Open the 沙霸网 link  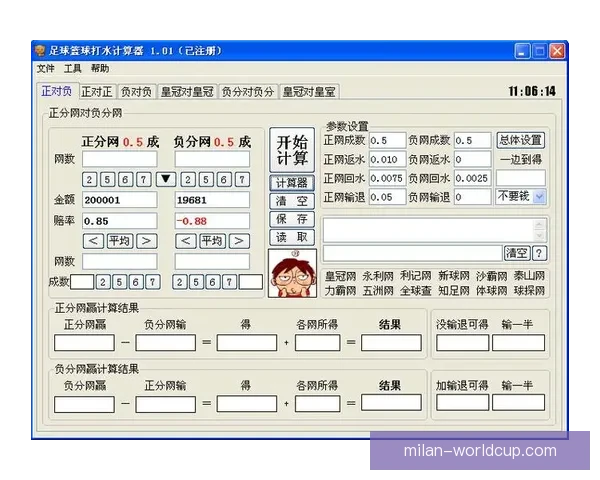click(x=491, y=276)
